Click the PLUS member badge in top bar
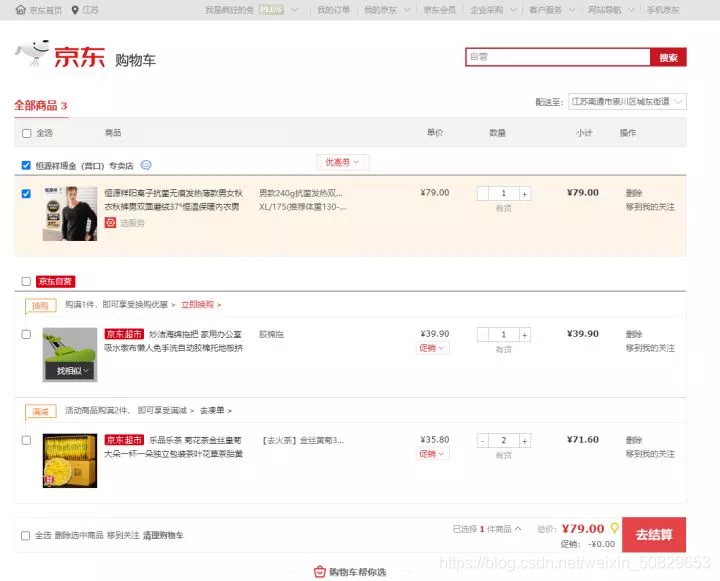Viewport: 720px width, 581px height. coord(271,10)
